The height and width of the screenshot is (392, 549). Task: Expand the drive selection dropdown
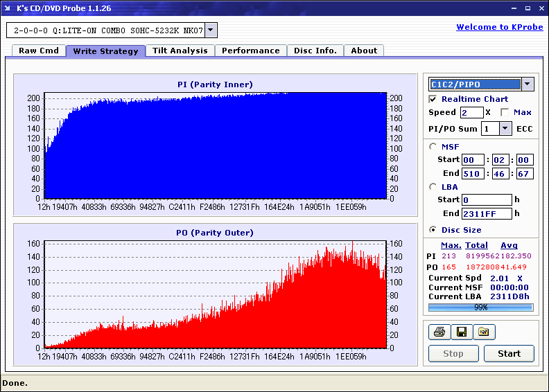[211, 30]
